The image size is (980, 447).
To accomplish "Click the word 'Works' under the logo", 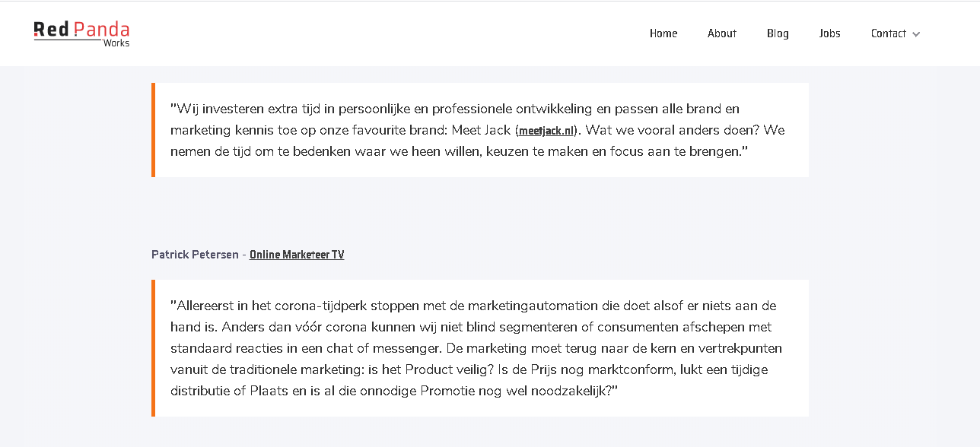I will tap(116, 43).
